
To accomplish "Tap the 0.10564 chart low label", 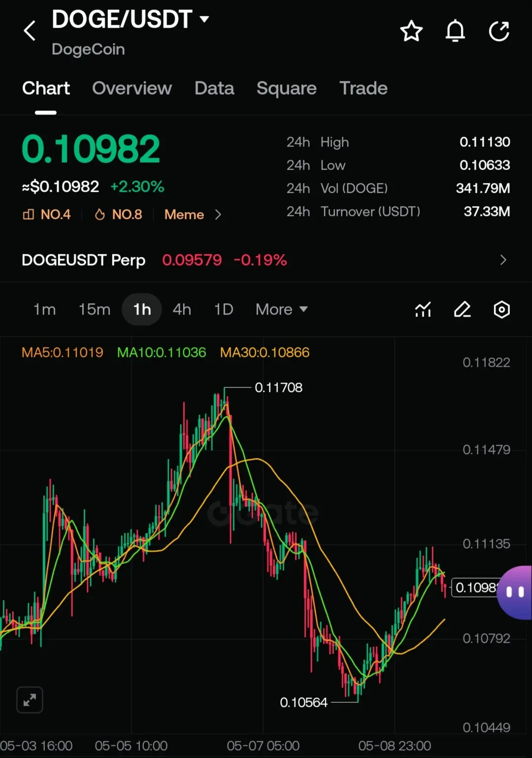I will point(303,702).
